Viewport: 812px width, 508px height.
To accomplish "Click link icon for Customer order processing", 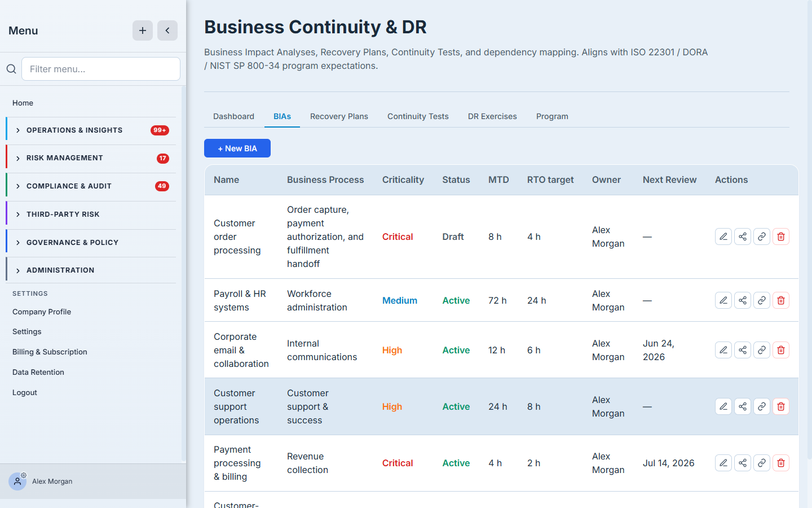I will [762, 237].
